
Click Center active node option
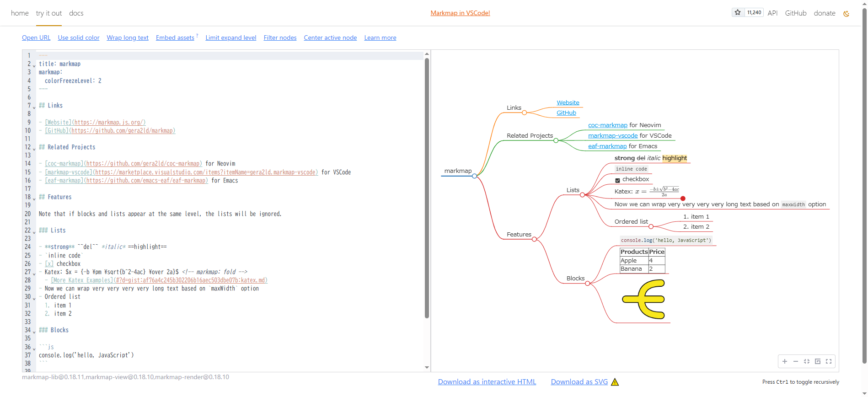(330, 38)
